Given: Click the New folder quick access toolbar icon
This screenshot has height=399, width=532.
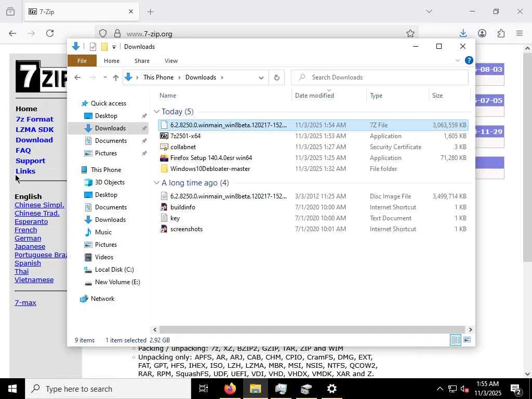Looking at the screenshot, I should pos(104,47).
